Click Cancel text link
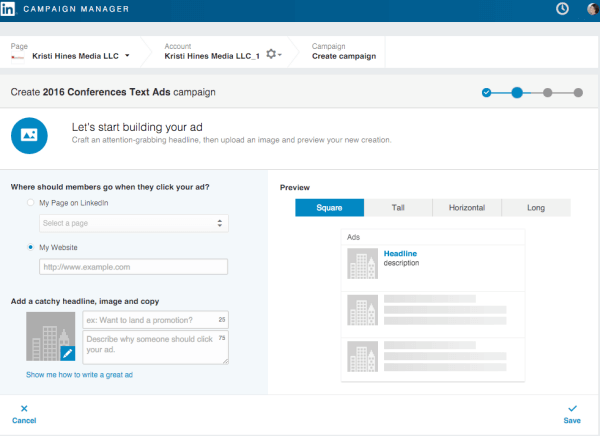Screen dimensions: 600x436 24,420
